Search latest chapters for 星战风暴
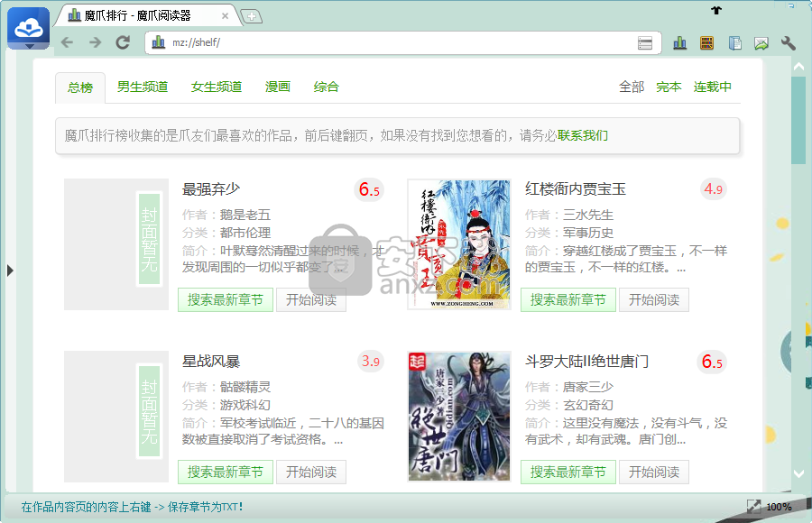 point(226,472)
